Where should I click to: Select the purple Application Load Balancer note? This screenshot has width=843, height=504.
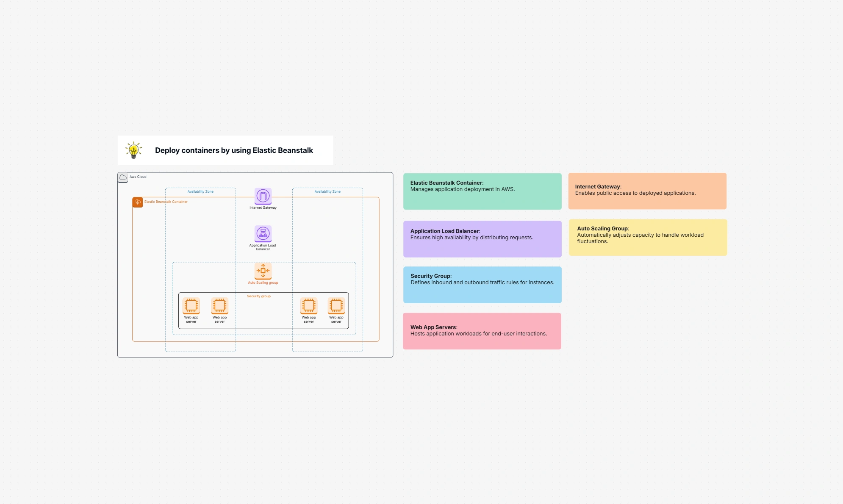[483, 239]
